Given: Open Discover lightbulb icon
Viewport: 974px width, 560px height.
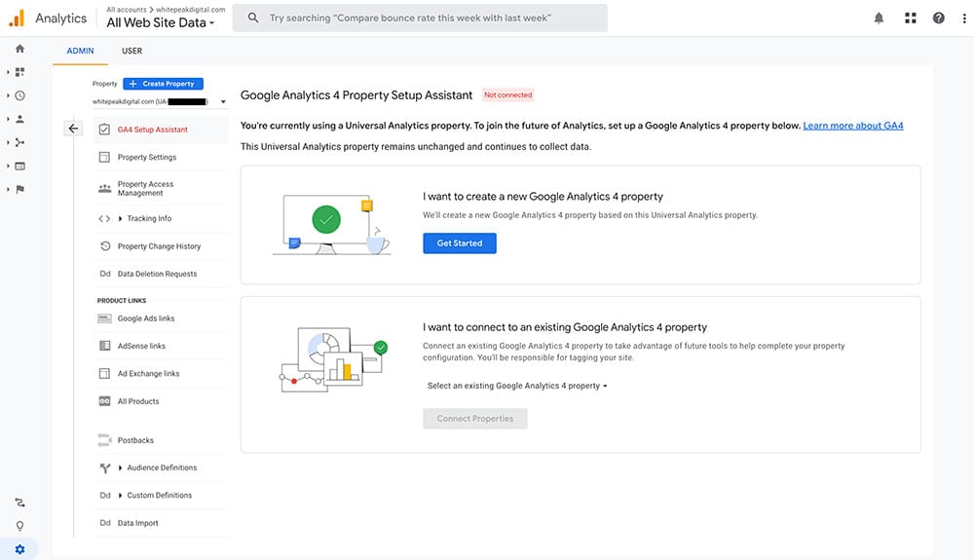Looking at the screenshot, I should pos(19,526).
